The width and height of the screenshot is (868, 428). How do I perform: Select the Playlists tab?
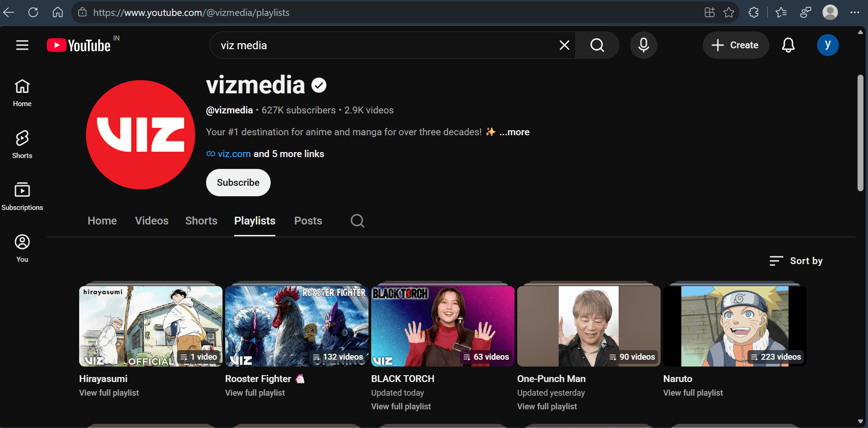pos(255,221)
